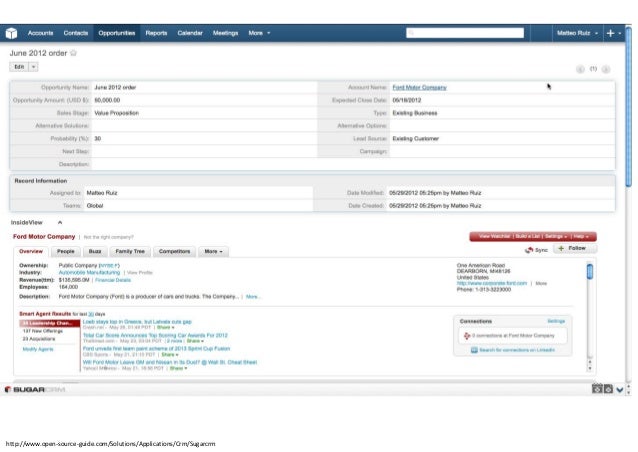
Task: Click the second camera icon in footer
Action: pyautogui.click(x=608, y=389)
